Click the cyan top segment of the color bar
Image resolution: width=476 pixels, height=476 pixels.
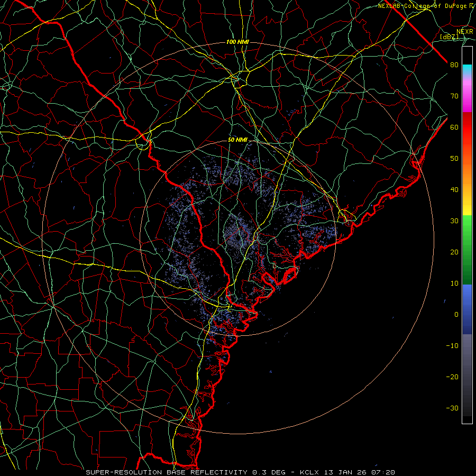click(x=467, y=70)
